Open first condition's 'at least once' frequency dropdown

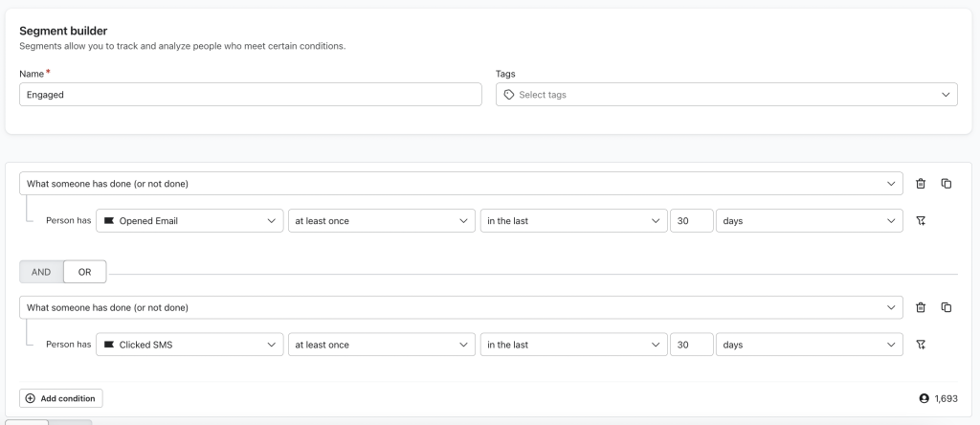click(x=381, y=220)
